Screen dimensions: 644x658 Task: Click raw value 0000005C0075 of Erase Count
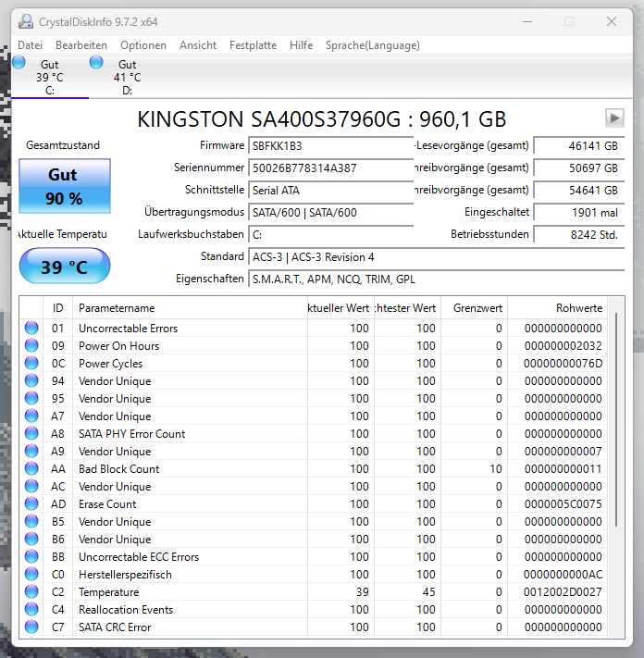(x=563, y=504)
